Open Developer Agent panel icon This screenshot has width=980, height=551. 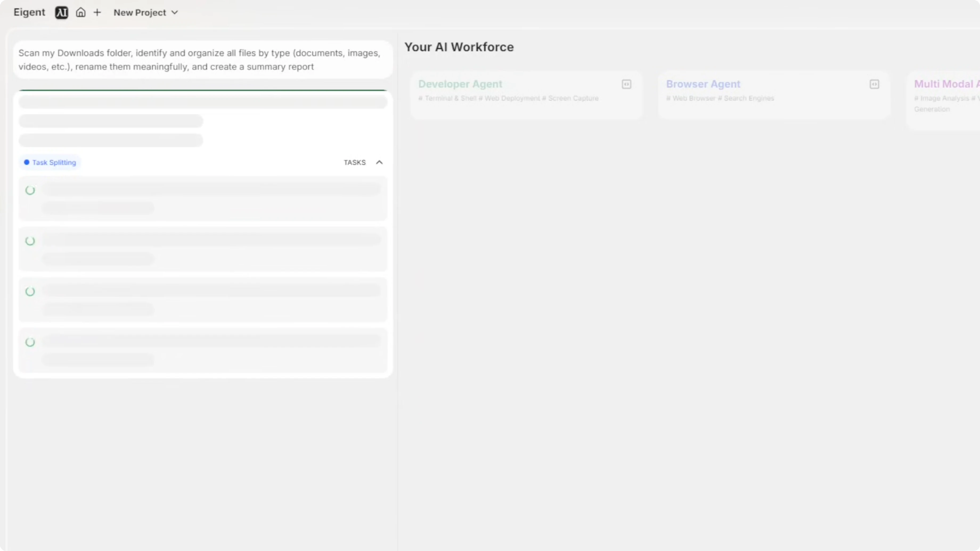coord(626,84)
